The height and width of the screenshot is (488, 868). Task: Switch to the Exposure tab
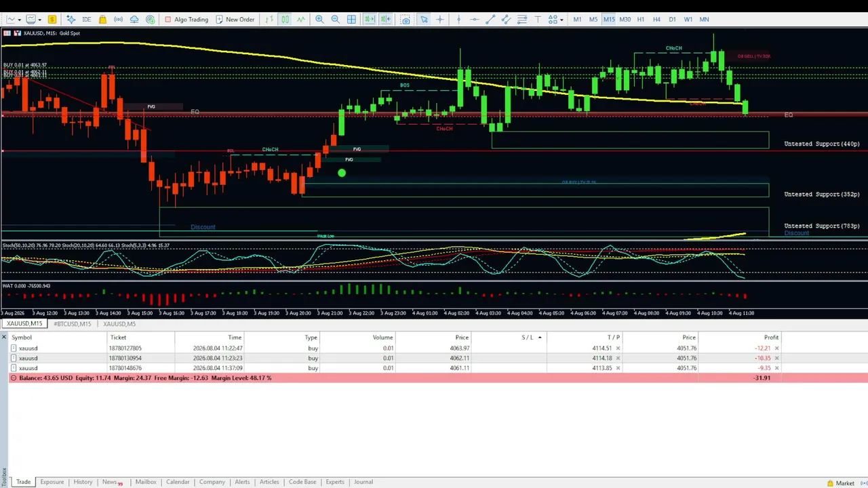click(52, 482)
